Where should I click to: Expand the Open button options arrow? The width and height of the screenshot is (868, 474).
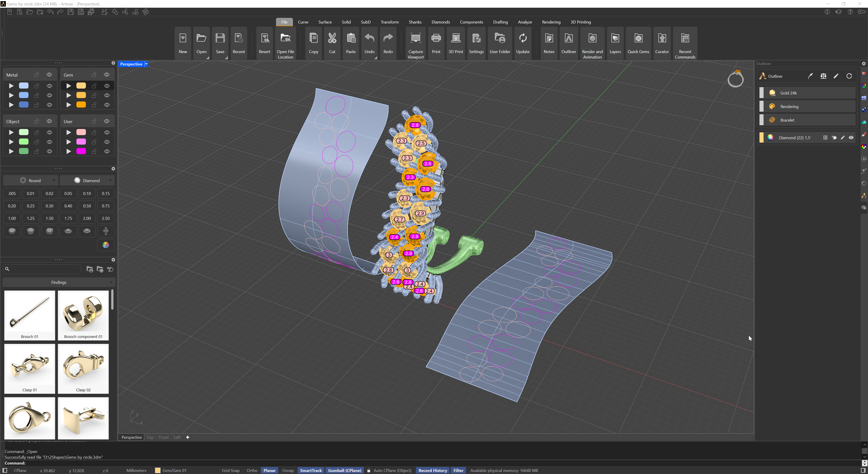(x=208, y=58)
